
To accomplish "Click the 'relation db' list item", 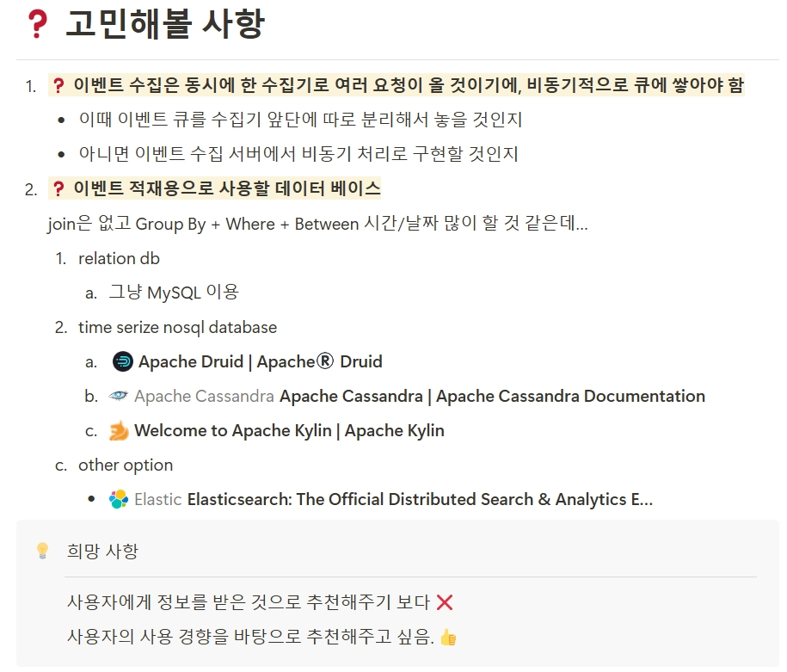I will 119,259.
